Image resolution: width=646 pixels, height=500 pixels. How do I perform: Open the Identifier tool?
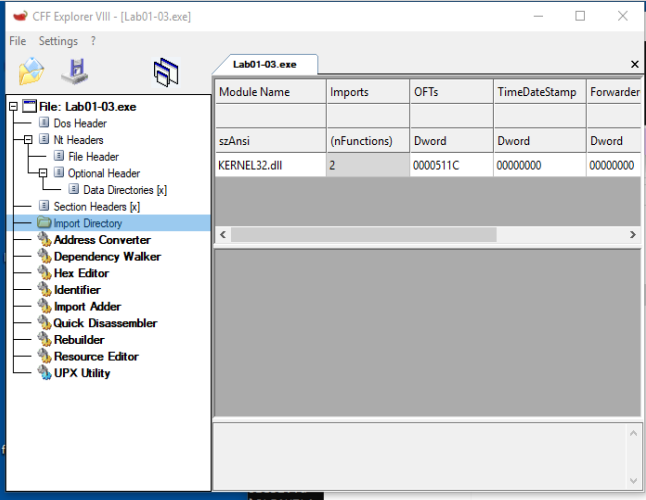tap(77, 290)
